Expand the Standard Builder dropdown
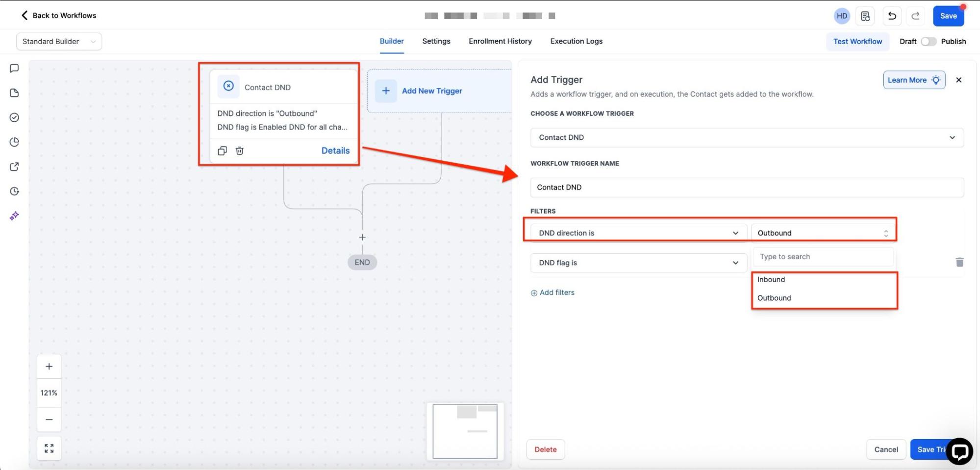Image resolution: width=980 pixels, height=470 pixels. point(59,42)
